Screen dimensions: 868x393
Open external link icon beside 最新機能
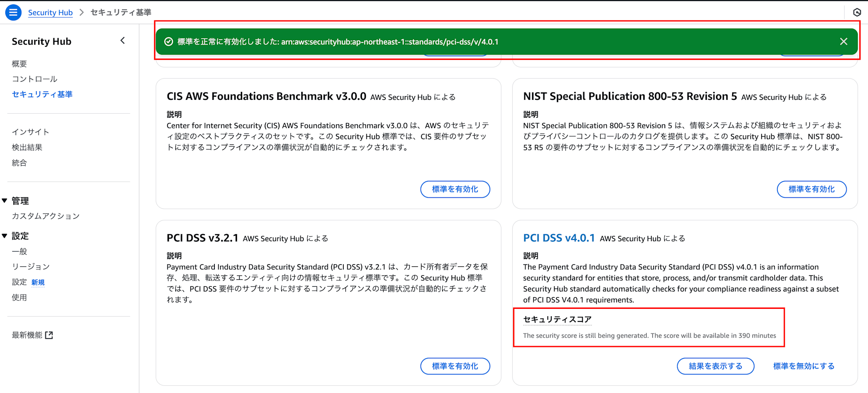coord(49,335)
